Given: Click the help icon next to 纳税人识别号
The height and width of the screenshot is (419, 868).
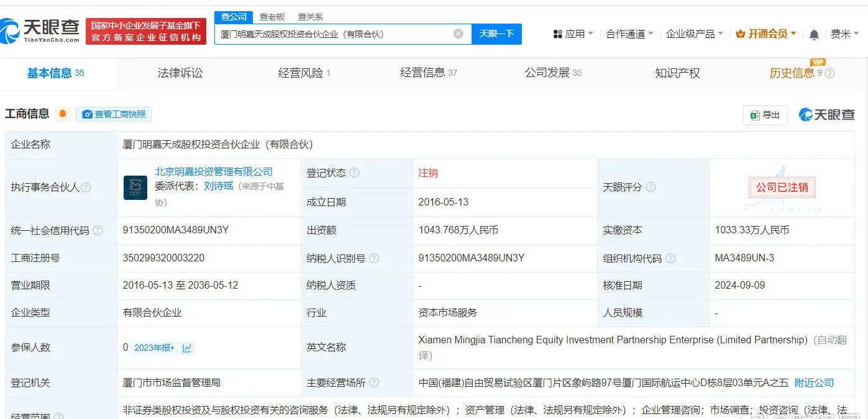Looking at the screenshot, I should coord(374,258).
